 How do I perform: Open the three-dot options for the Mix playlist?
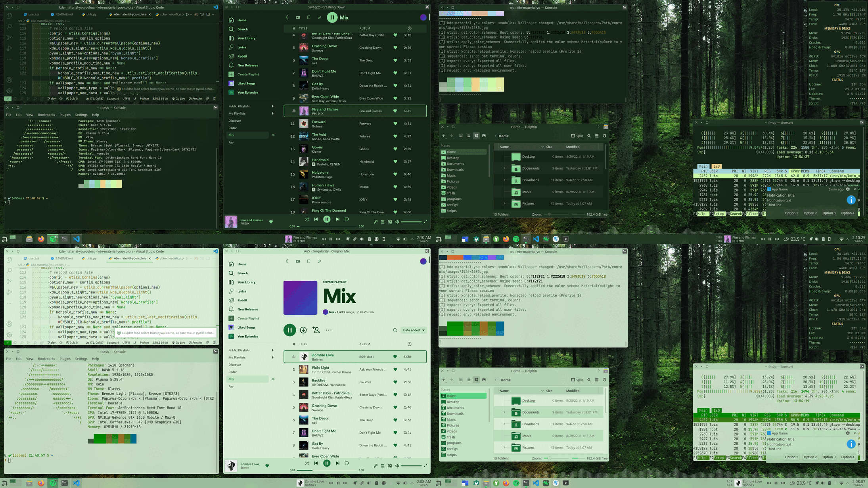click(x=329, y=330)
